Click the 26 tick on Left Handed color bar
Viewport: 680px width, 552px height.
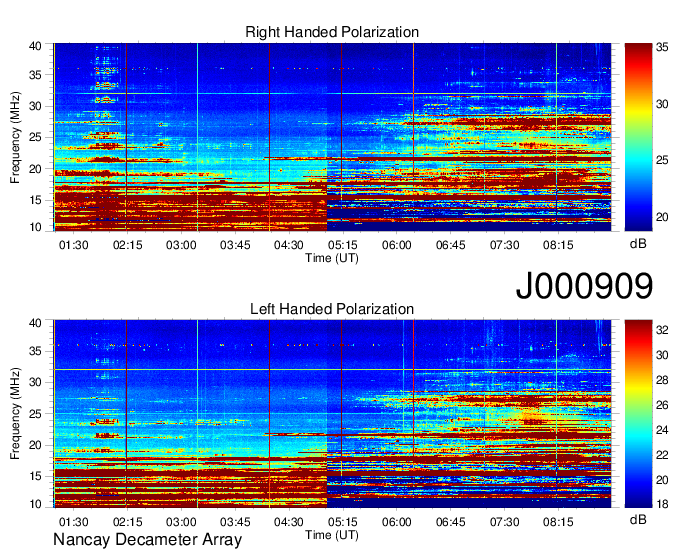pyautogui.click(x=662, y=405)
